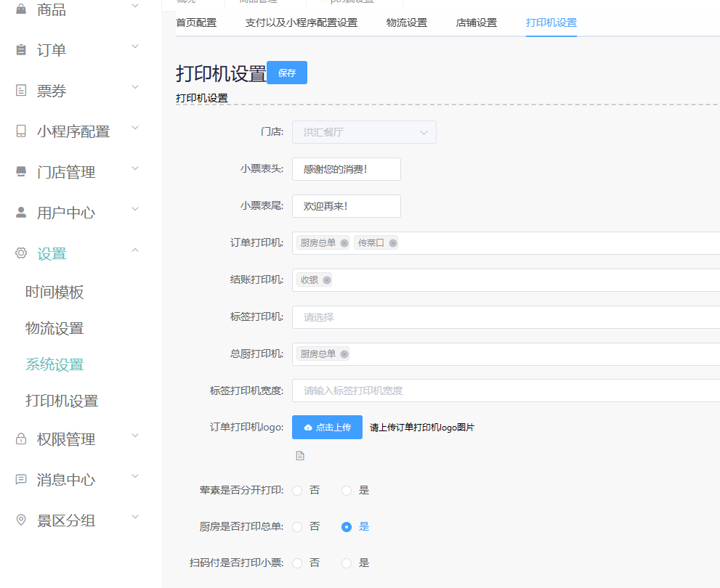The height and width of the screenshot is (588, 720).
Task: Click the 小票表头 input field
Action: [x=346, y=169]
